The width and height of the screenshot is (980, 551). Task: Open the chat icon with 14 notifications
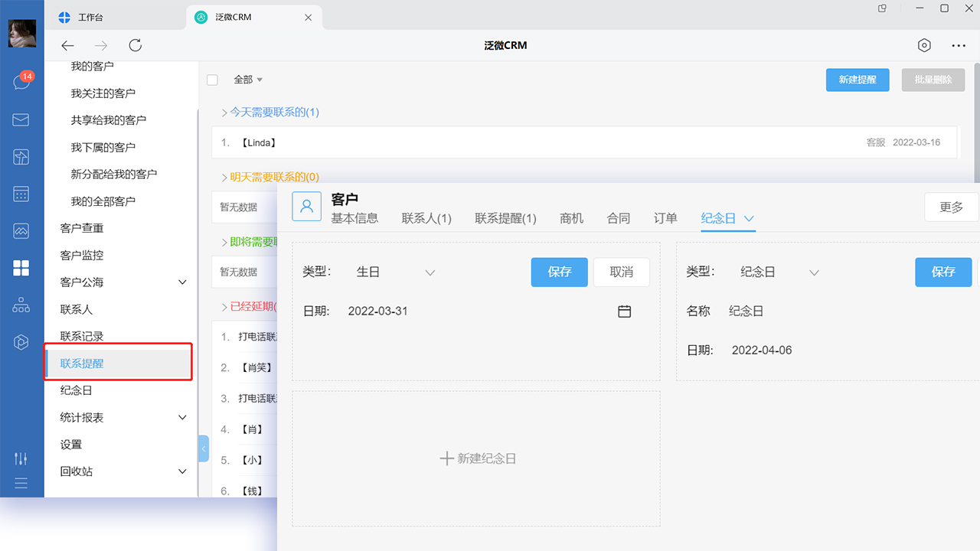pos(22,83)
